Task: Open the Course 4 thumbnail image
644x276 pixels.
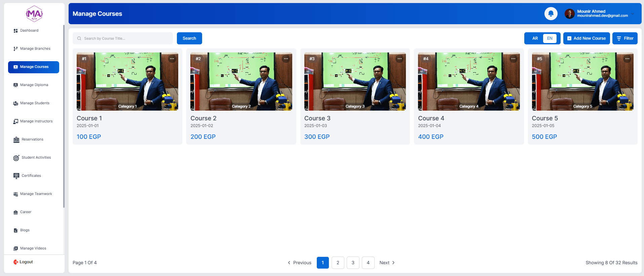Action: click(469, 81)
